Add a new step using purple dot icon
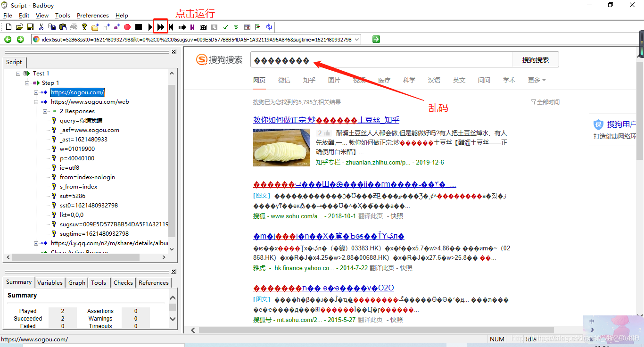The width and height of the screenshot is (644, 347). (x=117, y=27)
